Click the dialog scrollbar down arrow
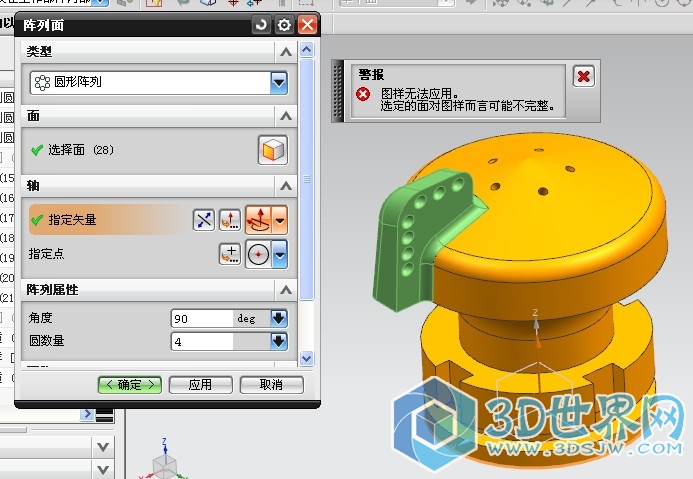 pyautogui.click(x=307, y=358)
